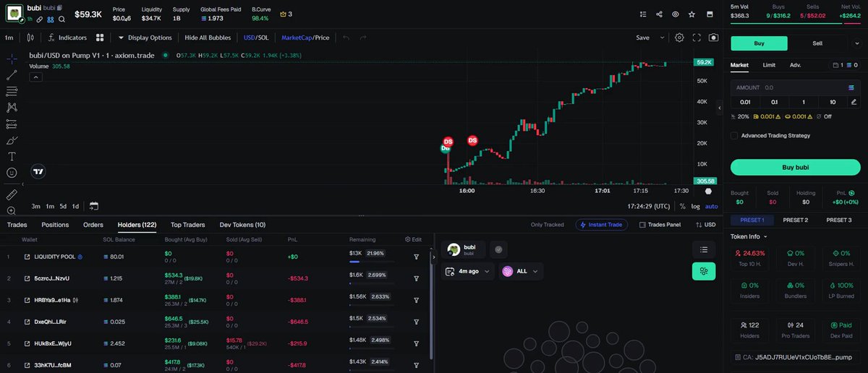Open the 1m timeframe selector
868x373 pixels.
[x=9, y=38]
